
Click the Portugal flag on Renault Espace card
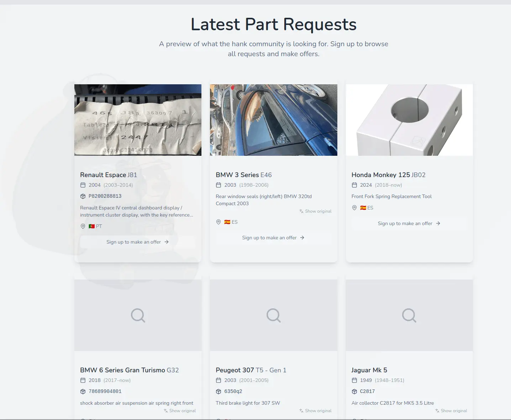[x=91, y=226]
